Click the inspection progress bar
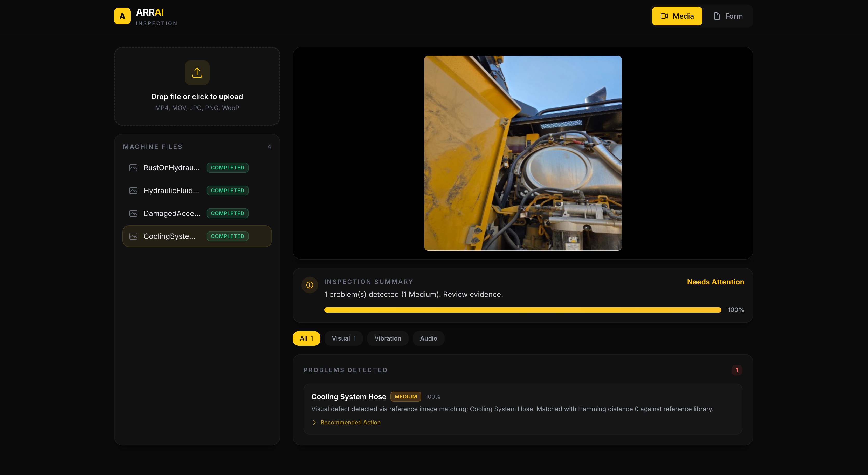Screen dimensions: 868x475 [x=522, y=310]
